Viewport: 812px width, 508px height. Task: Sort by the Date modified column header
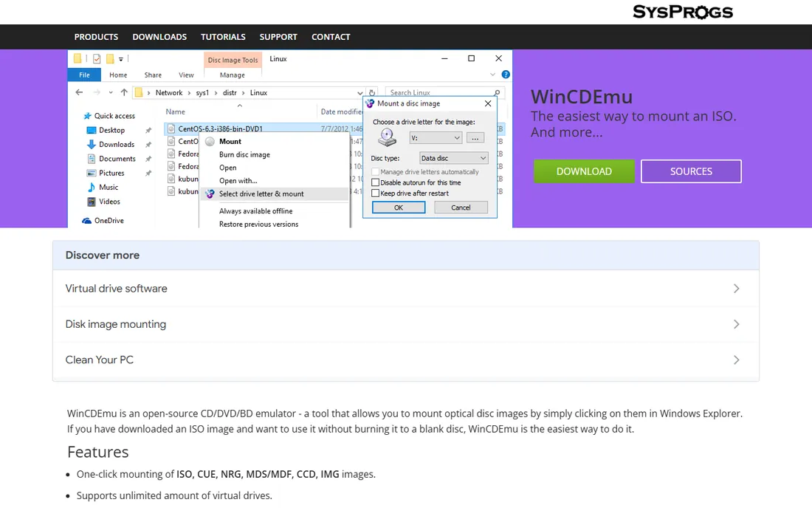341,111
